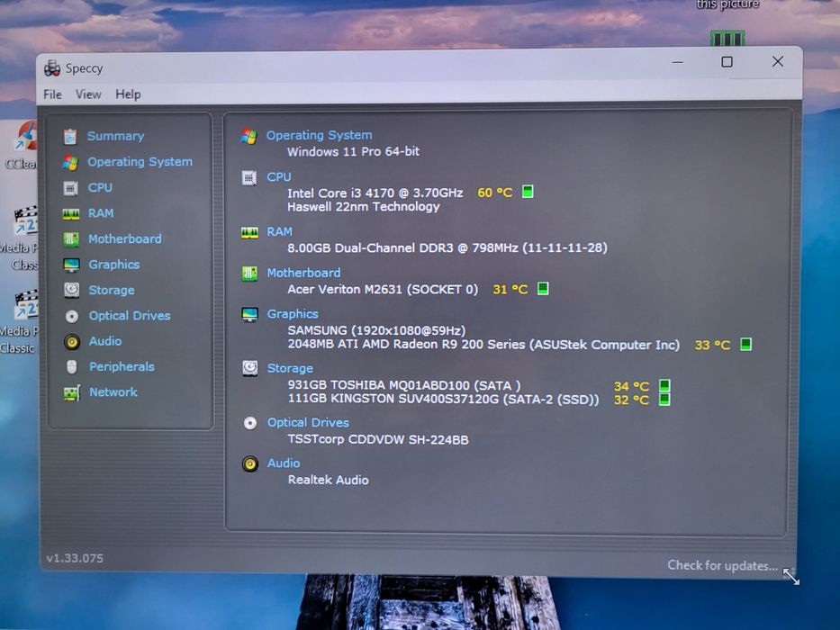Image resolution: width=840 pixels, height=630 pixels.
Task: Click the Intel Core i3 4170 text
Action: pos(375,193)
